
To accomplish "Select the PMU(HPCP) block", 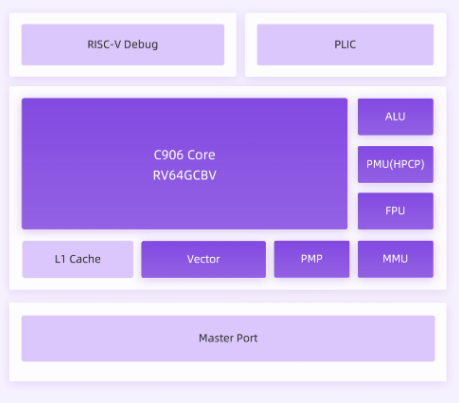I will tap(395, 164).
